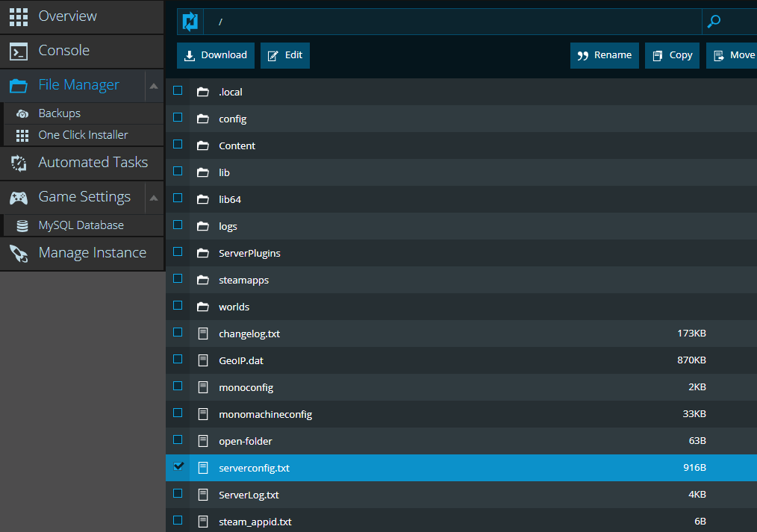
Task: Click the steamapps folder icon
Action: tap(203, 280)
